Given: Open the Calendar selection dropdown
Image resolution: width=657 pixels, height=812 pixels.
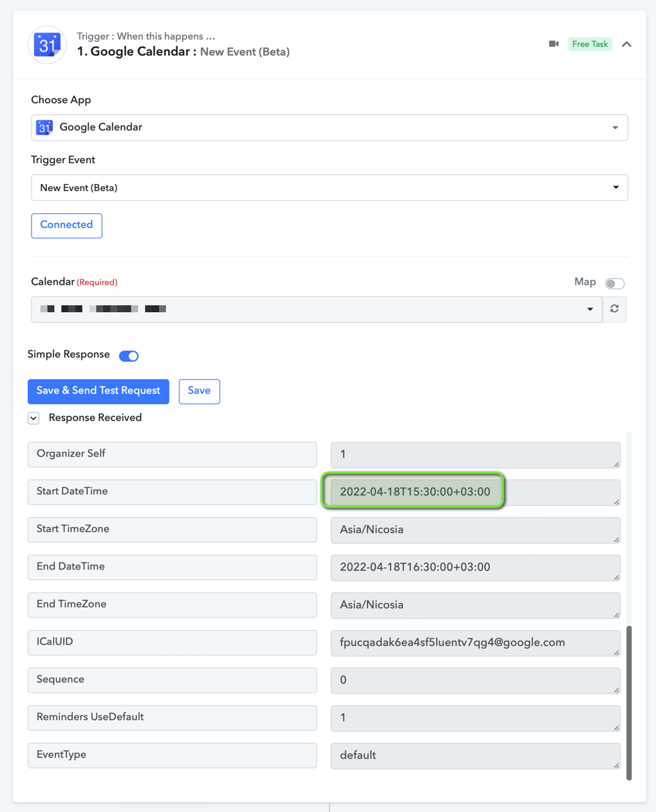Looking at the screenshot, I should pyautogui.click(x=317, y=309).
